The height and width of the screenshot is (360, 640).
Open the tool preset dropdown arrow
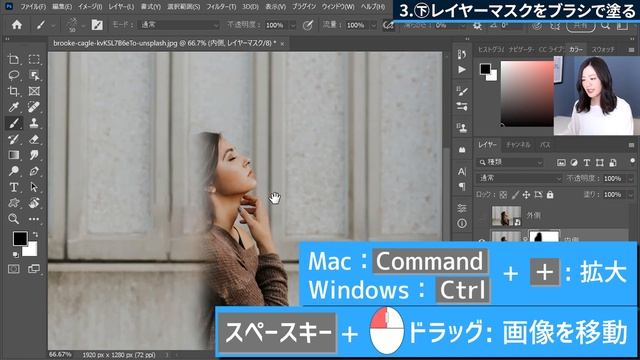click(53, 25)
